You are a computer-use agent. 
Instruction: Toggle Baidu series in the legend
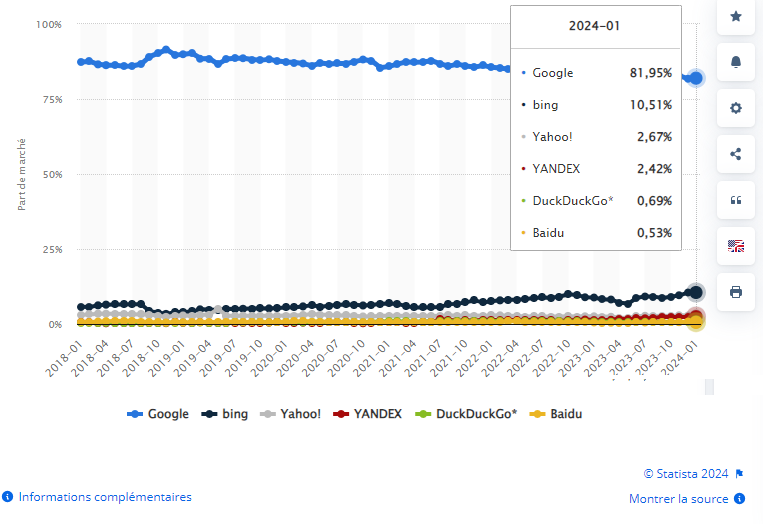pyautogui.click(x=556, y=414)
